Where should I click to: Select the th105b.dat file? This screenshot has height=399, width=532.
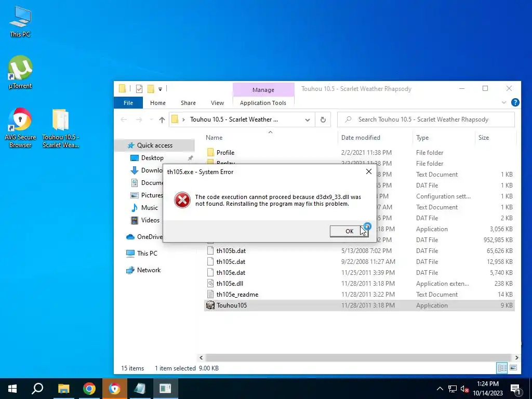[x=231, y=251]
